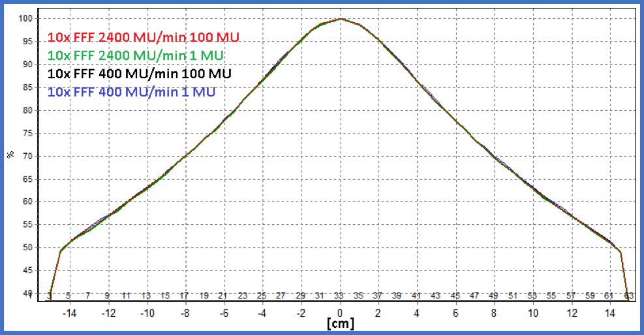Click detector number 3 at the left edge
The width and height of the screenshot is (644, 335).
coord(50,295)
